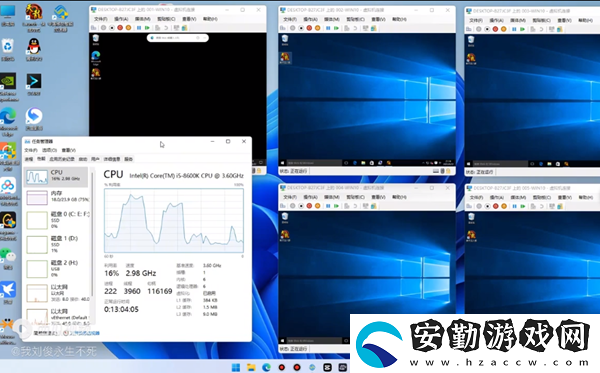Open 文件(F) menu in 003-WIN10 VM window
Screen dimensions: 600x373
[x=476, y=20]
